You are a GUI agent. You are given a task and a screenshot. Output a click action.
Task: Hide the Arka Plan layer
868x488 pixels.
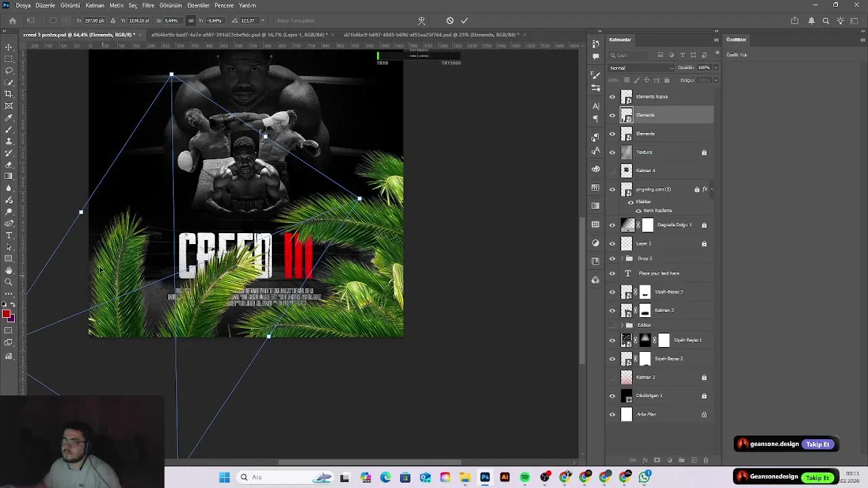tap(612, 414)
